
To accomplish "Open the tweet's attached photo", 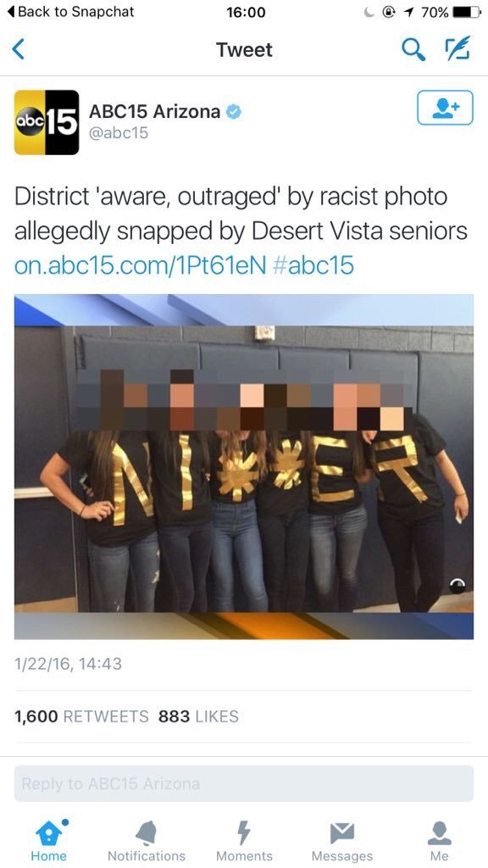I will 244,467.
